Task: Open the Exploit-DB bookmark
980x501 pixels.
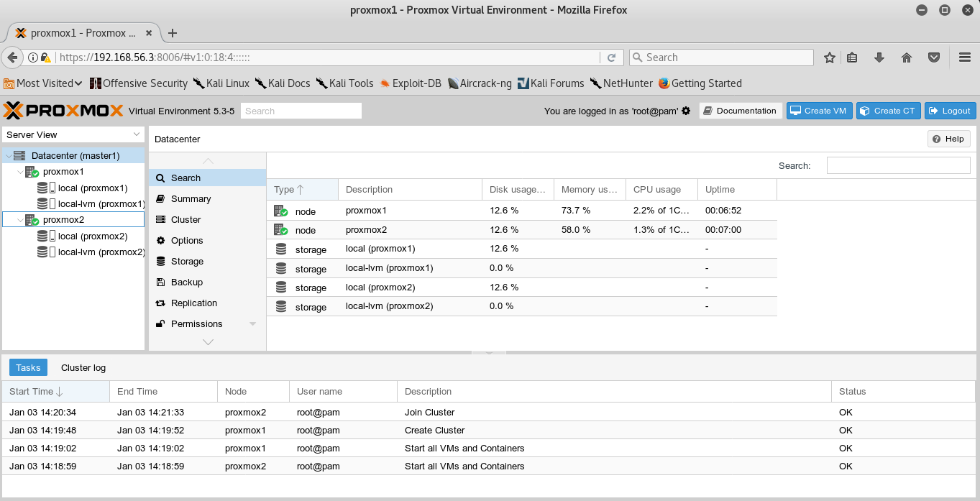Action: [411, 83]
